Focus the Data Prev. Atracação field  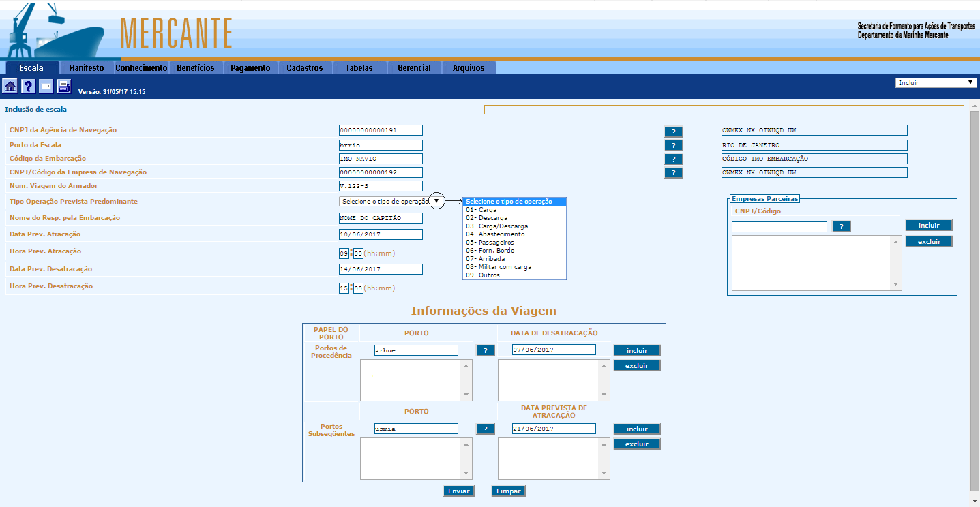(x=381, y=234)
